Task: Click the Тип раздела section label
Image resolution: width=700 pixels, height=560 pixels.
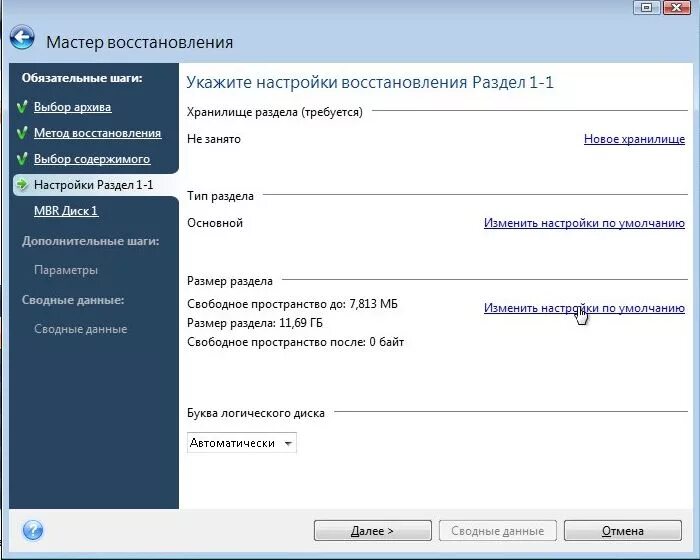Action: tap(221, 196)
